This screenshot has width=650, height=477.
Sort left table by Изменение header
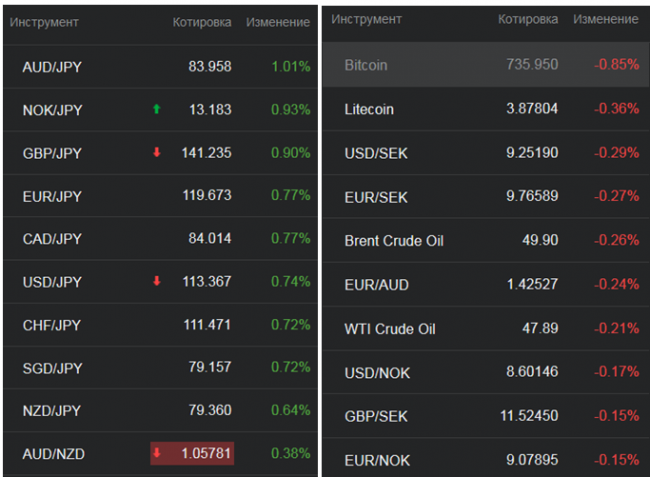coord(277,22)
